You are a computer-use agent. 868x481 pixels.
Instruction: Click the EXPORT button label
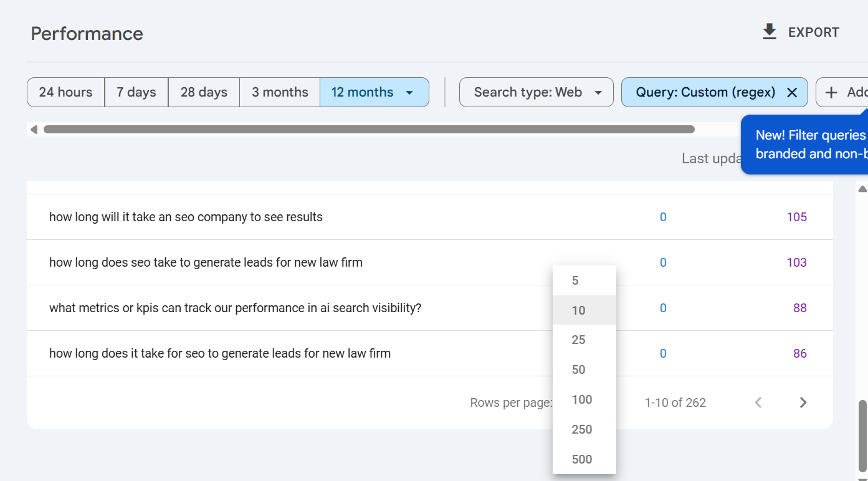[814, 32]
